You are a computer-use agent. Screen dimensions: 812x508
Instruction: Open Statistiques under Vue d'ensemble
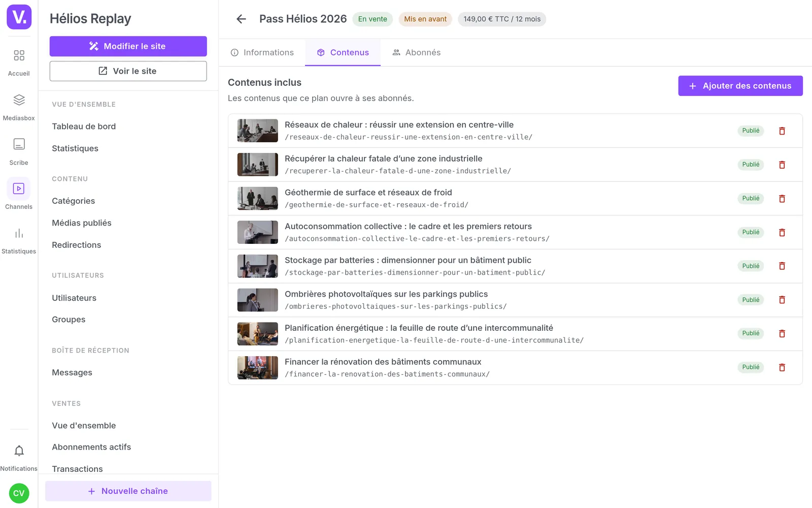75,148
